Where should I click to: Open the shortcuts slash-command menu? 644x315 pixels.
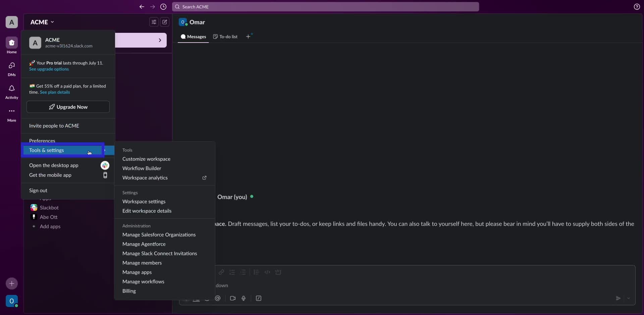(x=258, y=298)
